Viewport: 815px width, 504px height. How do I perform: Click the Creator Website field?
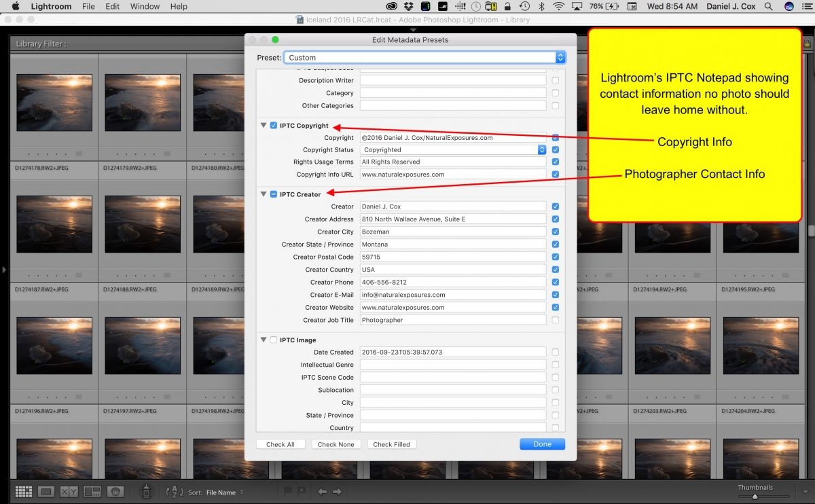point(453,307)
